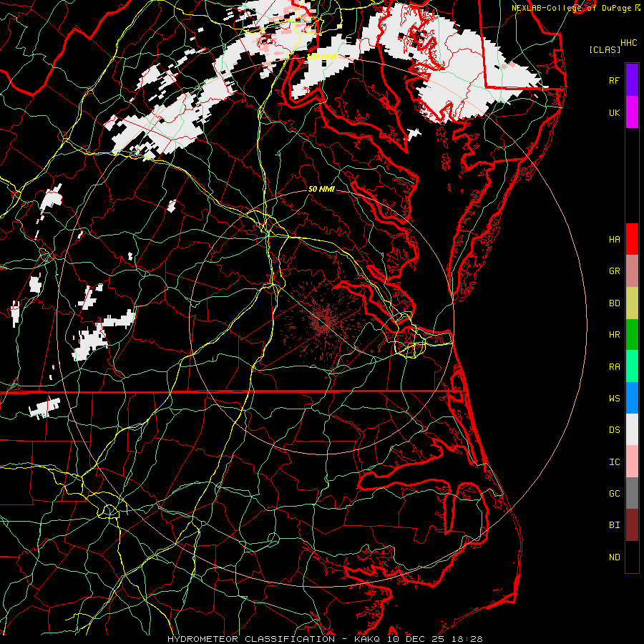Click the UK legend label
The height and width of the screenshot is (644, 644).
pyautogui.click(x=614, y=112)
